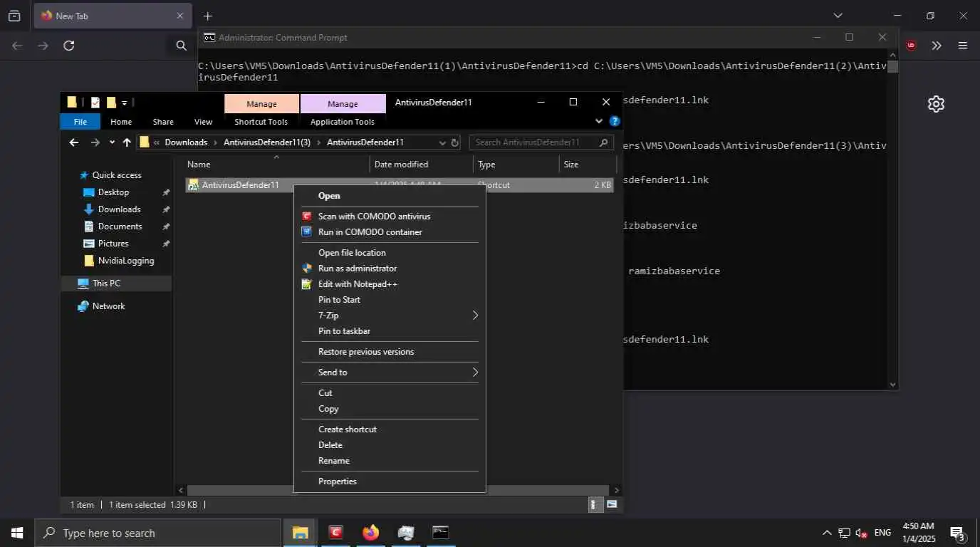The height and width of the screenshot is (547, 980).
Task: Expand the Send to submenu
Action: 390,373
